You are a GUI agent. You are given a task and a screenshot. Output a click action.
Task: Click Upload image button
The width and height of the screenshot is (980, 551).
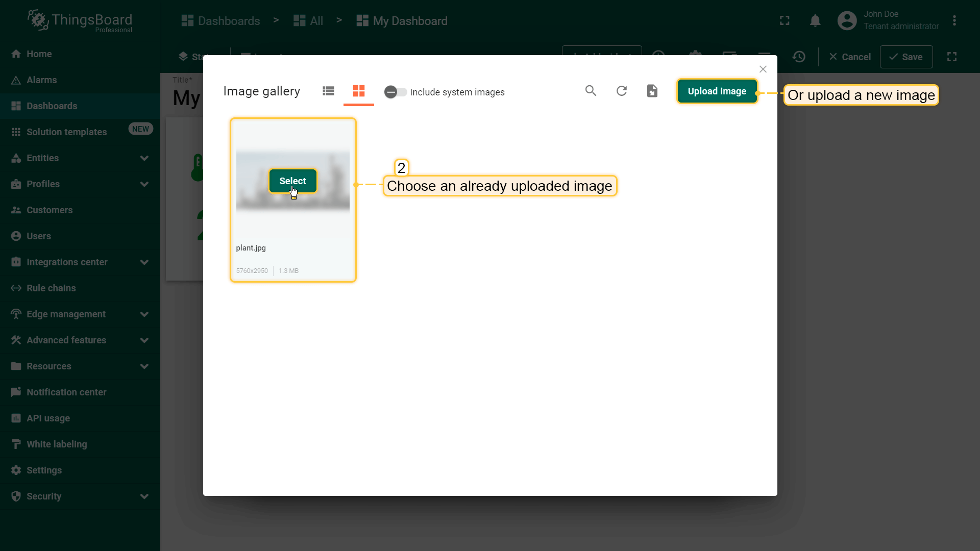coord(717,91)
